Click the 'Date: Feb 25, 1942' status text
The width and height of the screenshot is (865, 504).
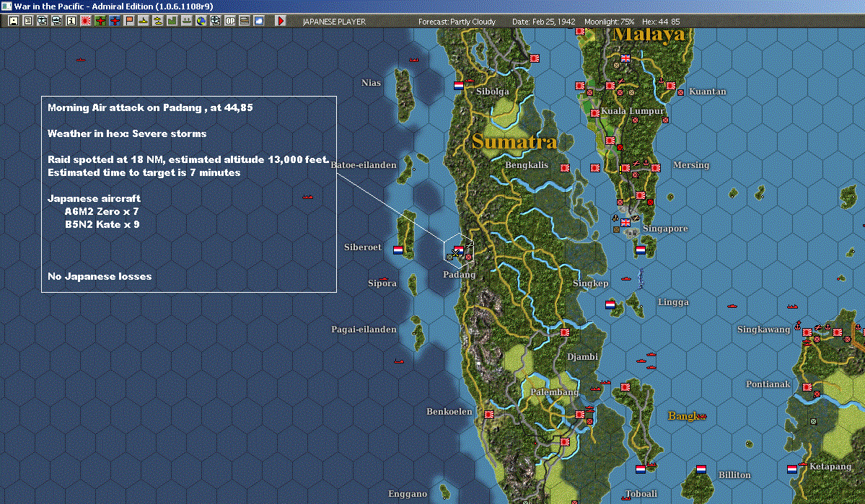coord(543,22)
